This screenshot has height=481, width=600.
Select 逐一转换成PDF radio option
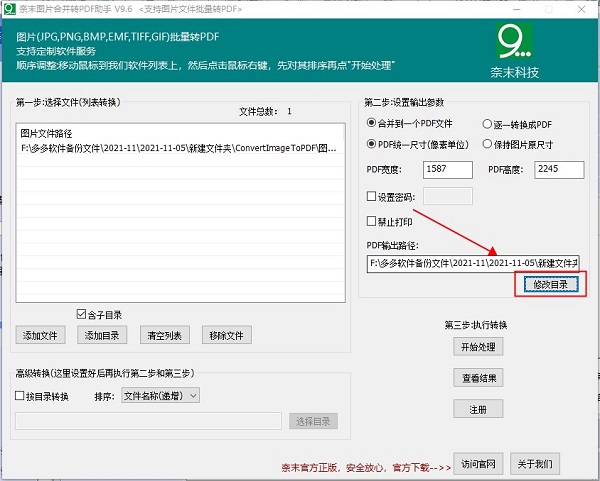click(487, 124)
